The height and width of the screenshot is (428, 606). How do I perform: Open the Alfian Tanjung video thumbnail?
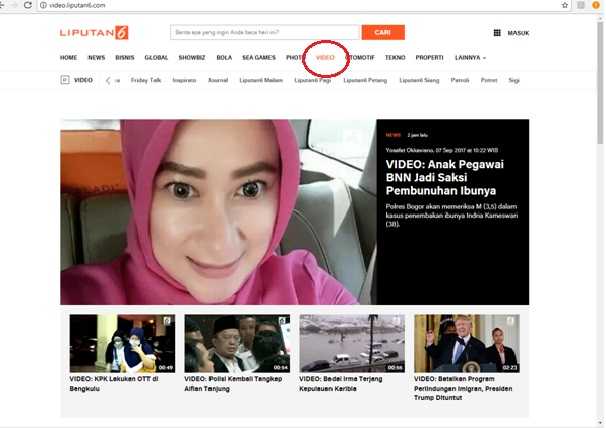click(237, 343)
